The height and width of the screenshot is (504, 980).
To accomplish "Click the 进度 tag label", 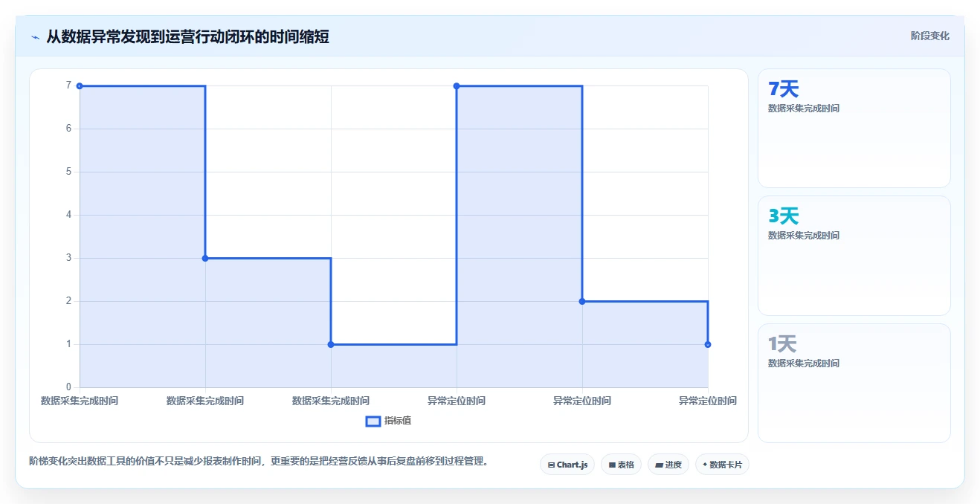I will point(674,465).
